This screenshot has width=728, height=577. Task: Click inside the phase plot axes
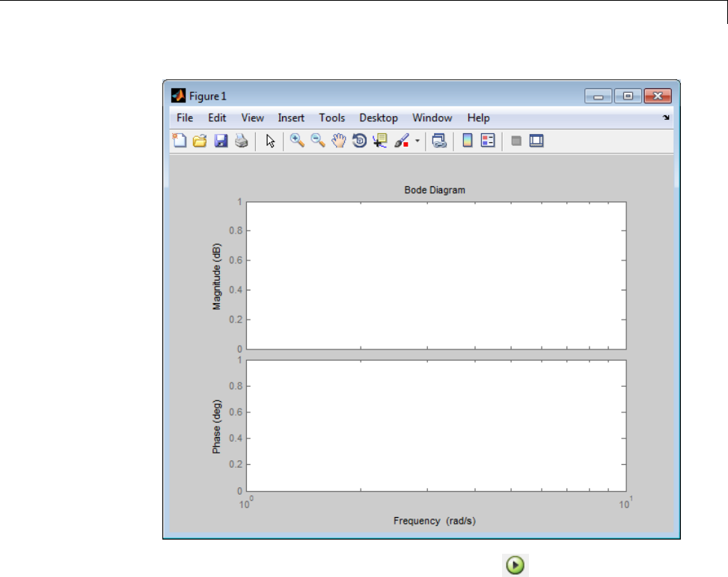point(436,426)
